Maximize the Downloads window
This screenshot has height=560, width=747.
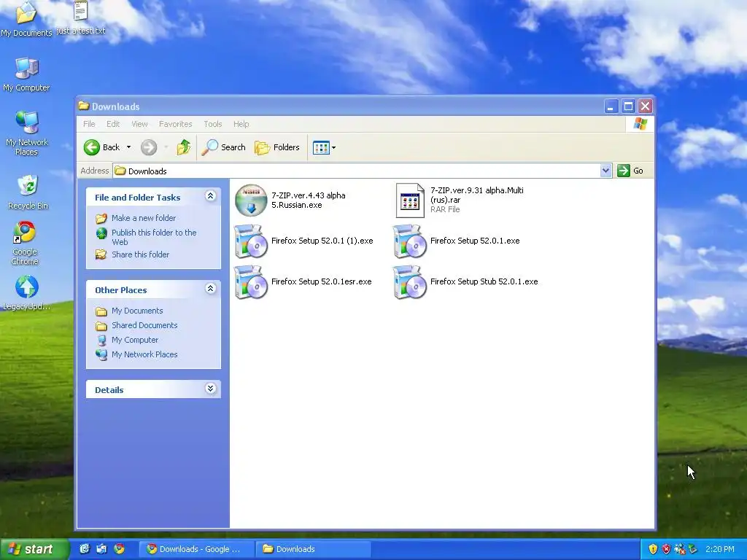pos(628,106)
